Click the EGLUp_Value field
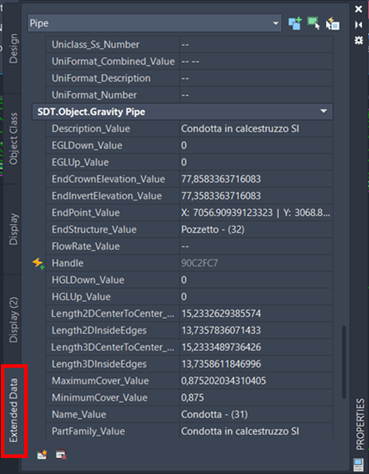The height and width of the screenshot is (474, 369). pos(256,162)
